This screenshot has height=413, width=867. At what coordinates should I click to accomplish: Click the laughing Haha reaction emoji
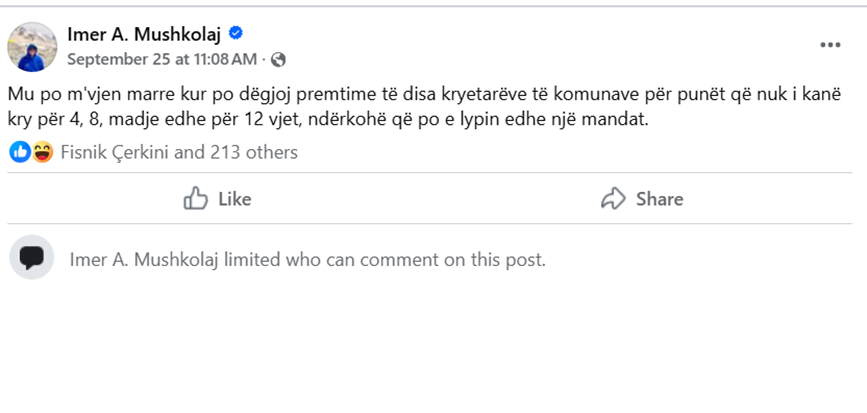click(42, 152)
